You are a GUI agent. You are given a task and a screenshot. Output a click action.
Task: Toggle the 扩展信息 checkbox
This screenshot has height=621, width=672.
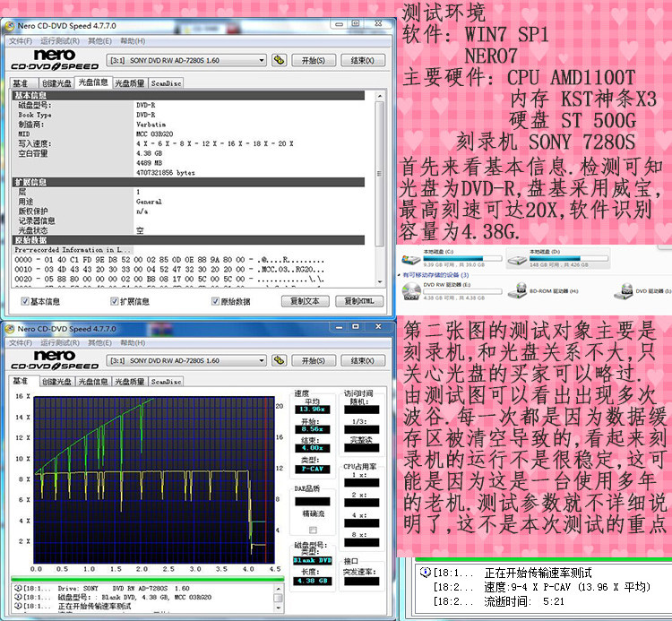coord(114,301)
